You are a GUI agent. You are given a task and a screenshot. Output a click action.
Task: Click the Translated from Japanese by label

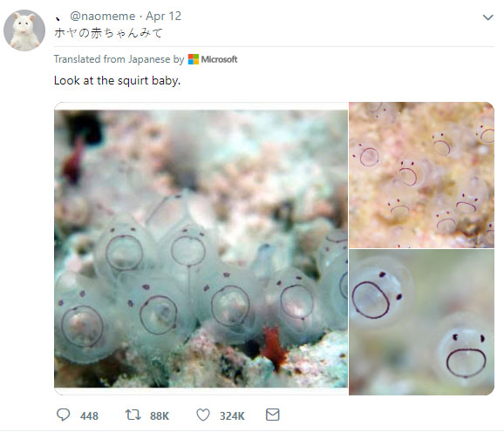(119, 59)
